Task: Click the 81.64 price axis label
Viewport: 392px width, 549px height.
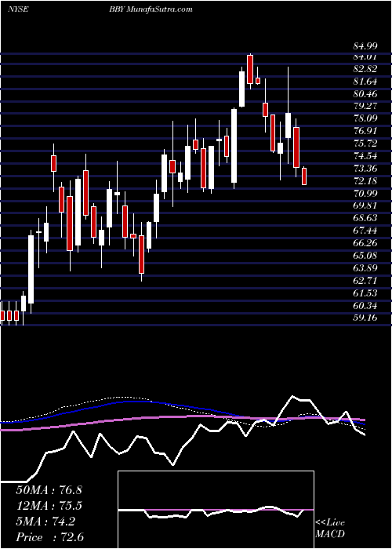Action: [365, 82]
